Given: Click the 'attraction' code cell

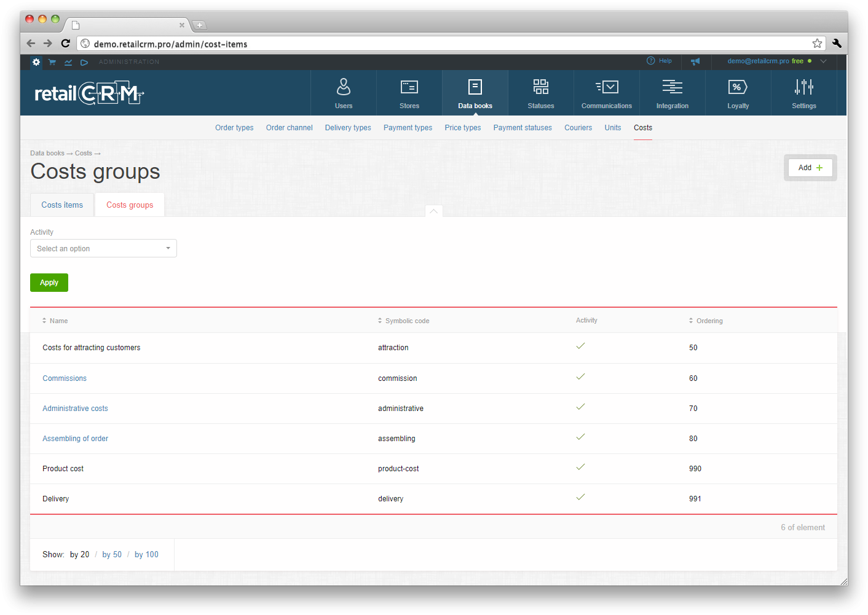Looking at the screenshot, I should tap(393, 348).
